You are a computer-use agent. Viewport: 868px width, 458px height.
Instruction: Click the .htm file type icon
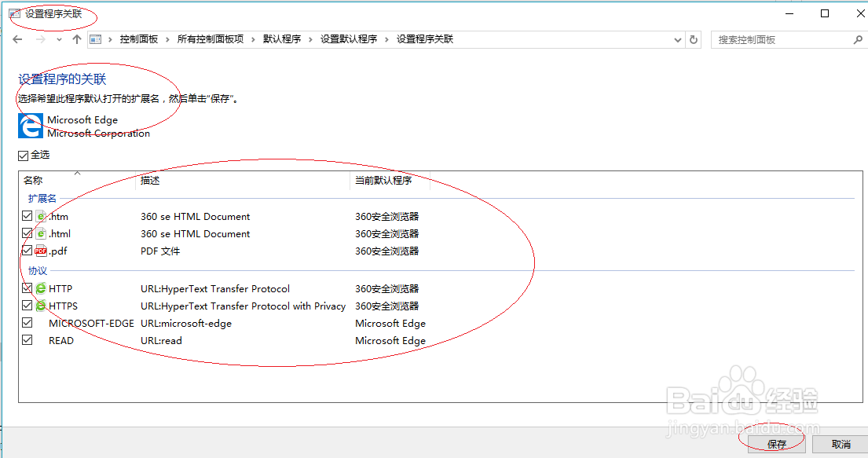tap(41, 216)
